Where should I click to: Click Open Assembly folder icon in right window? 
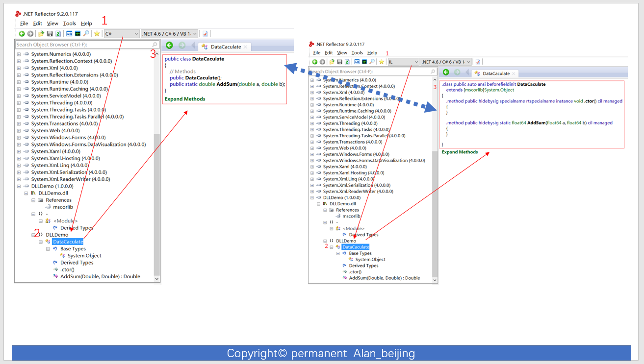click(x=333, y=62)
